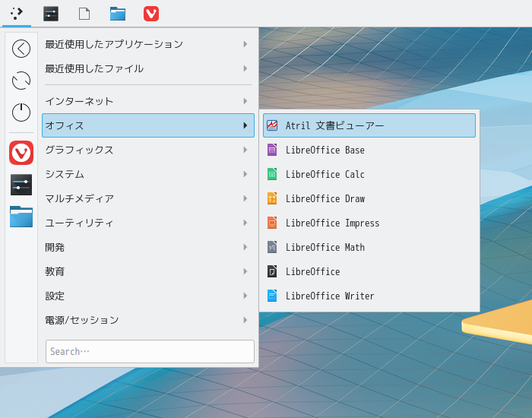
Task: Expand the 開発 submenu arrow
Action: [x=245, y=247]
